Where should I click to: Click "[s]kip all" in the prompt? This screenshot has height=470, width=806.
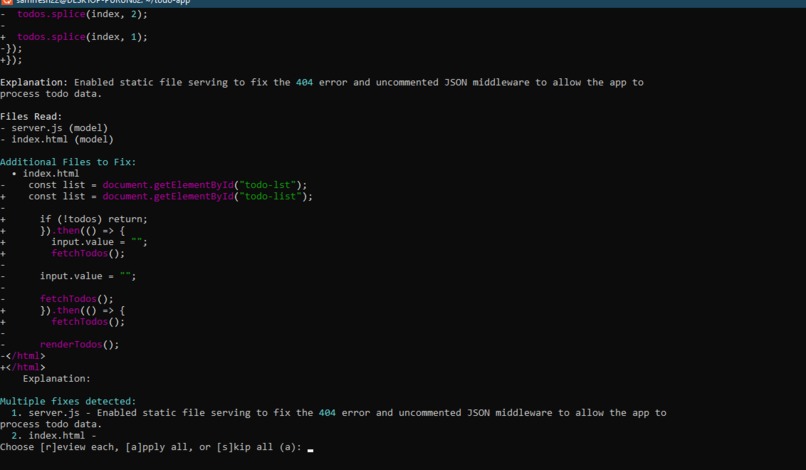point(245,447)
